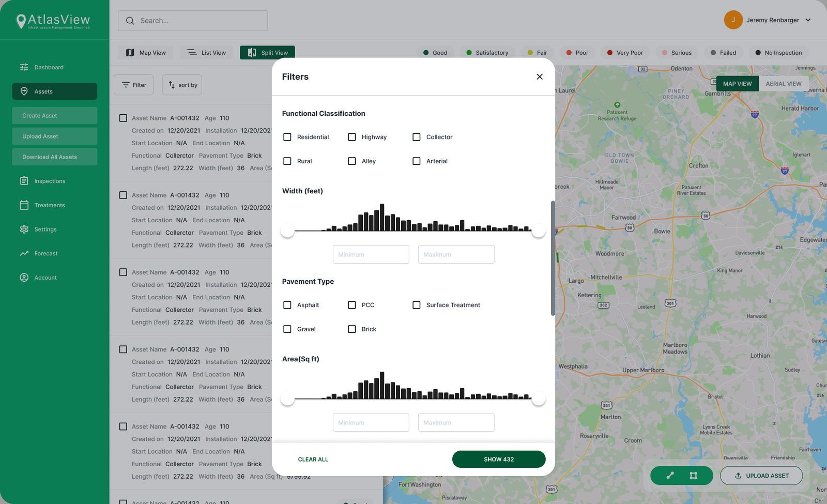The height and width of the screenshot is (504, 827).
Task: Click the Patuxent Research Refuge map marker
Action: pos(617,105)
